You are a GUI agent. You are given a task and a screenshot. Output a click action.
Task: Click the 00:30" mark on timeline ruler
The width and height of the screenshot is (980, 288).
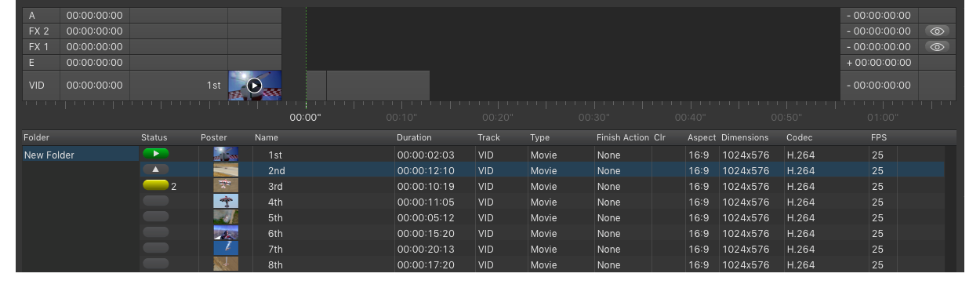click(x=594, y=118)
